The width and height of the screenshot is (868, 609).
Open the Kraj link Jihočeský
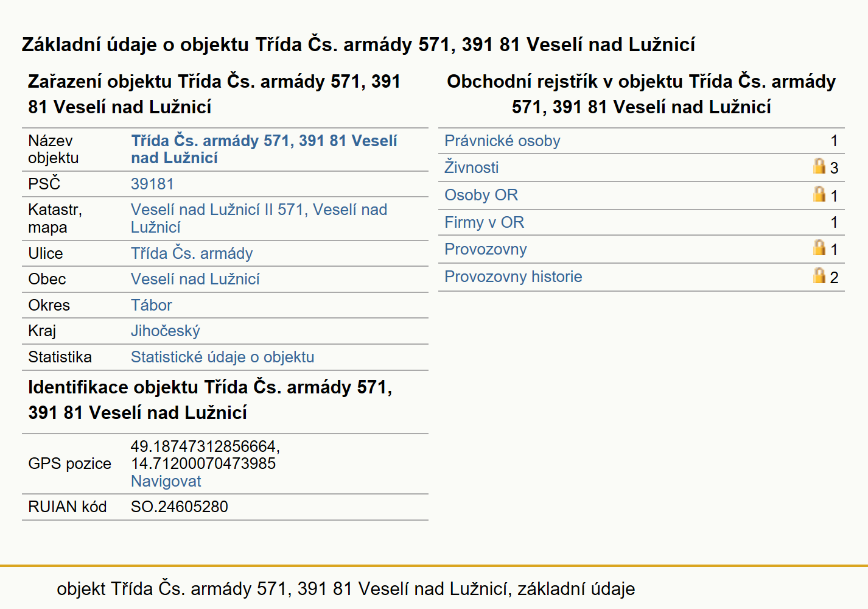(165, 331)
